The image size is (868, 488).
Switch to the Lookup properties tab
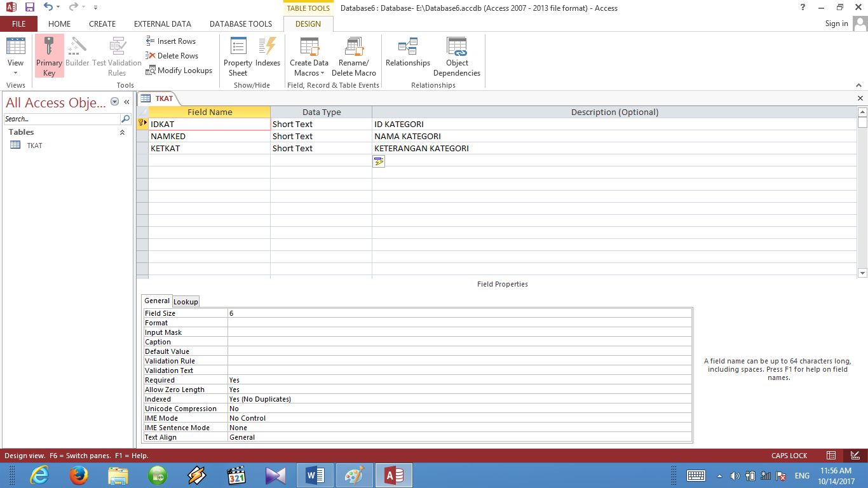[x=186, y=301]
